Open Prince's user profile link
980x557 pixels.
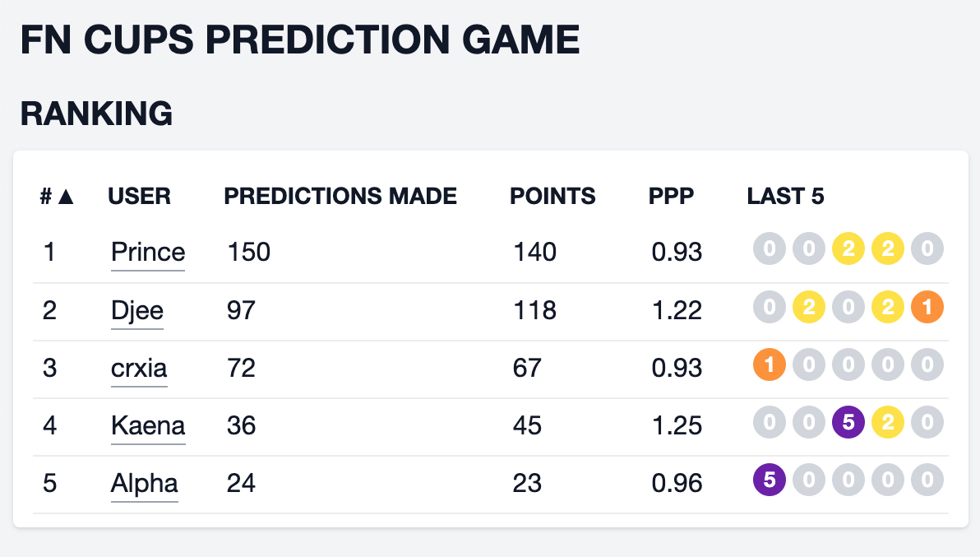tap(148, 251)
